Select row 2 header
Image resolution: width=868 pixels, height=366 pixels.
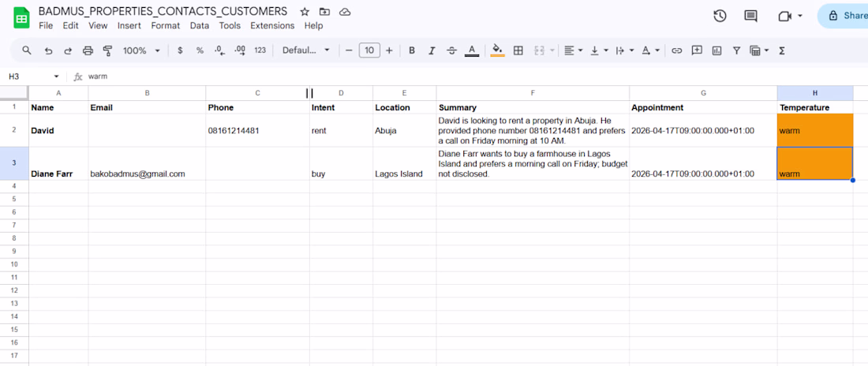click(14, 131)
